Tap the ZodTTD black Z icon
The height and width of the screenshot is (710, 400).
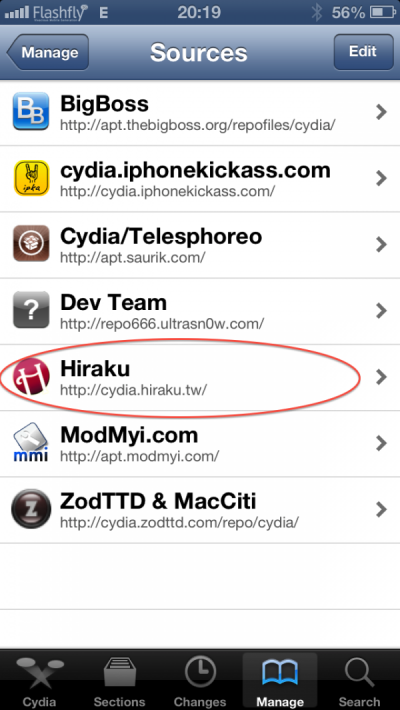click(x=31, y=509)
